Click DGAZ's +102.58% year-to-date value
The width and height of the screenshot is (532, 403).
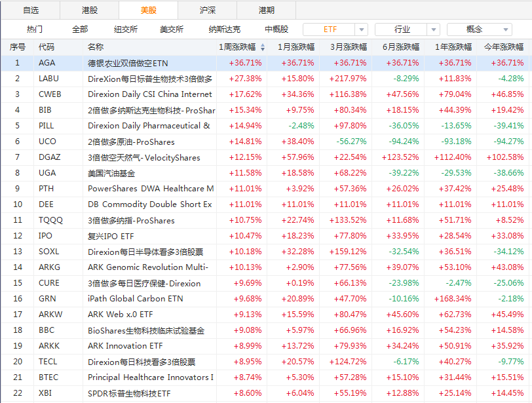click(505, 157)
